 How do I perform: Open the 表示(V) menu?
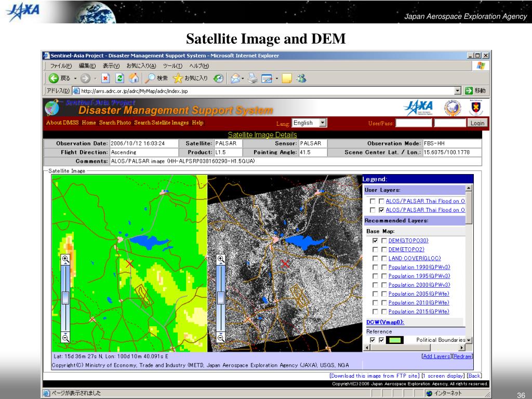click(111, 66)
